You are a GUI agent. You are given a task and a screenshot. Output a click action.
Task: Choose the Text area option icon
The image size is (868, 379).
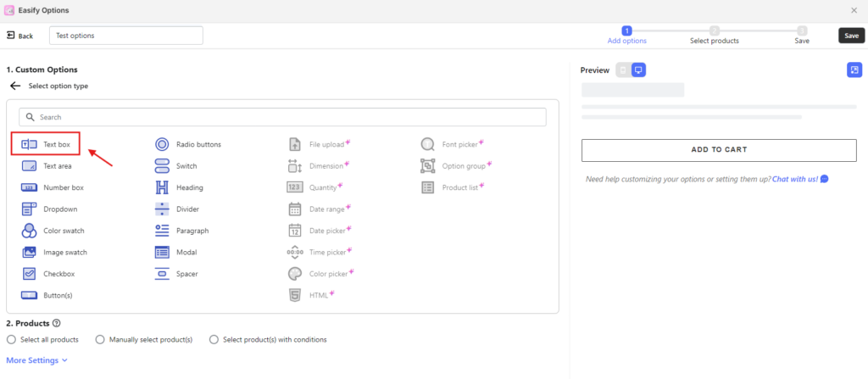[29, 165]
